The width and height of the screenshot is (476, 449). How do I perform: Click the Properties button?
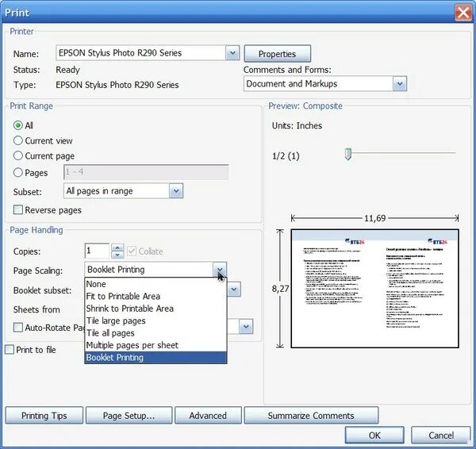(x=277, y=54)
